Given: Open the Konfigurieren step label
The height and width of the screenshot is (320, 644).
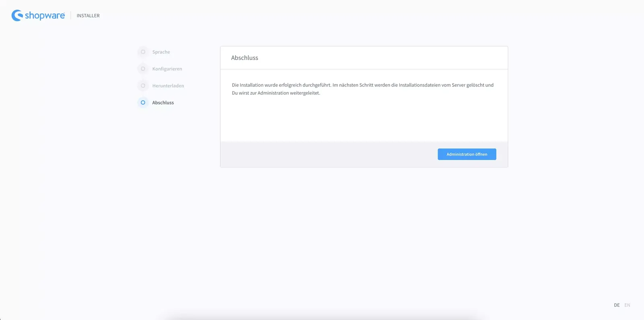Looking at the screenshot, I should pyautogui.click(x=167, y=69).
